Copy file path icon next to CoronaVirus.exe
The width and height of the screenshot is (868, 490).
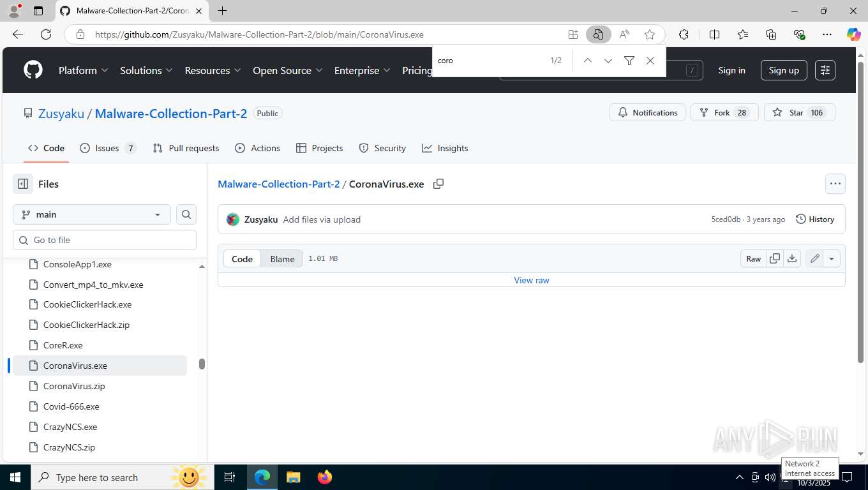tap(438, 184)
